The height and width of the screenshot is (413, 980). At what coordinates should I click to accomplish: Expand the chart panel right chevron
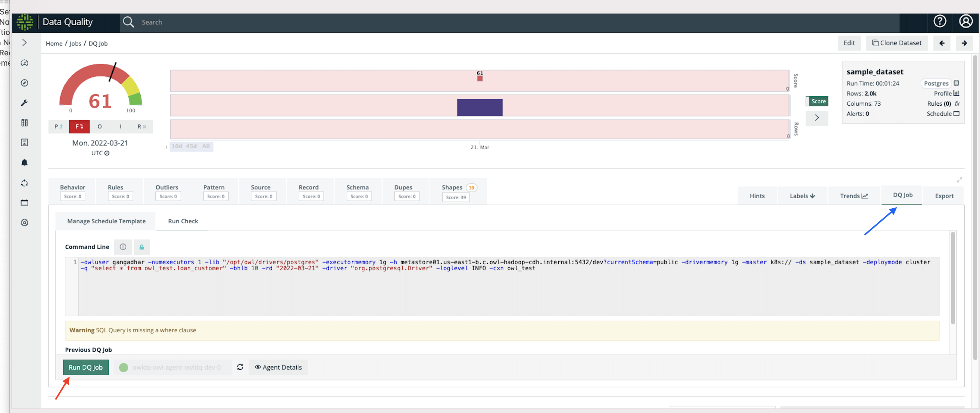(816, 118)
